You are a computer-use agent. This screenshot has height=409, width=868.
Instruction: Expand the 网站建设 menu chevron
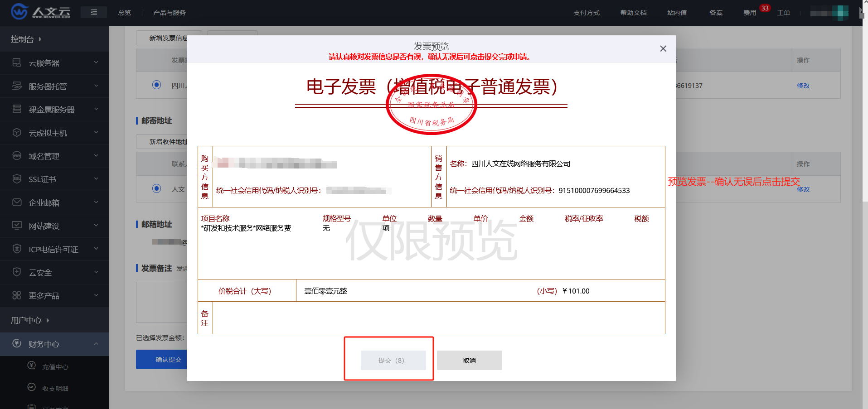point(96,226)
